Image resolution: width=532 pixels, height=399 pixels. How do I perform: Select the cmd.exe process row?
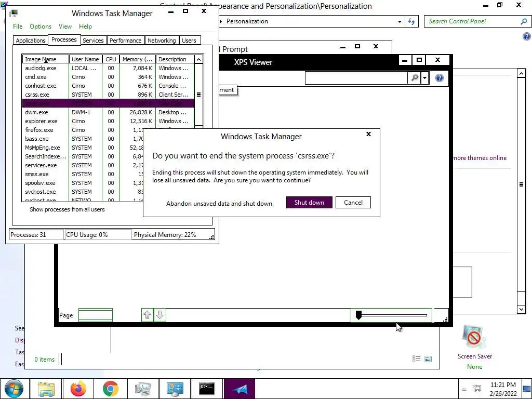click(x=108, y=77)
